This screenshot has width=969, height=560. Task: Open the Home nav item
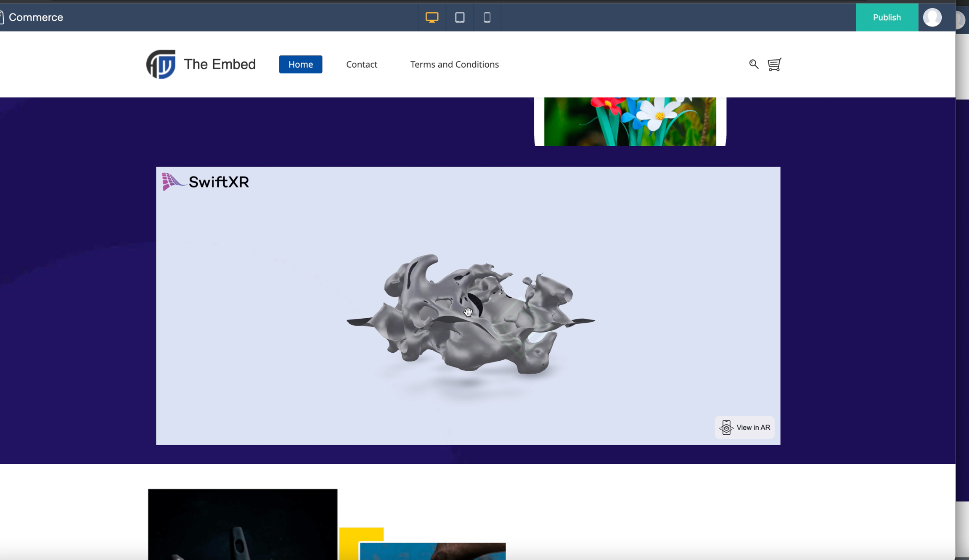pyautogui.click(x=300, y=64)
